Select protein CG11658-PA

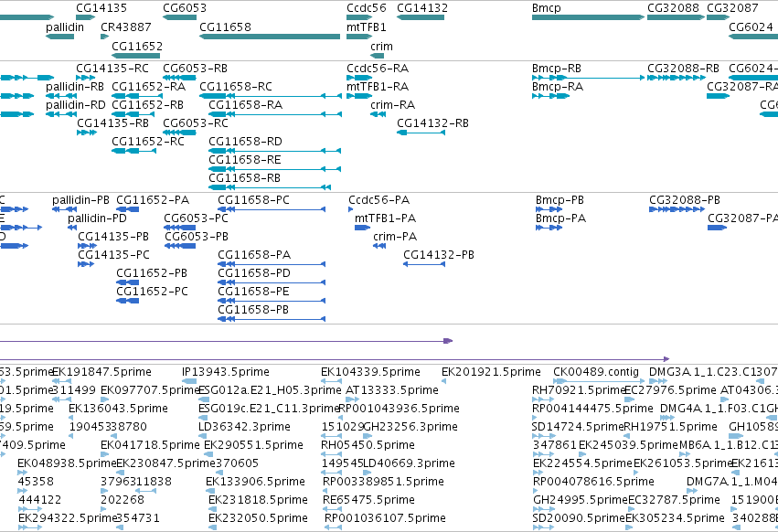pyautogui.click(x=272, y=264)
